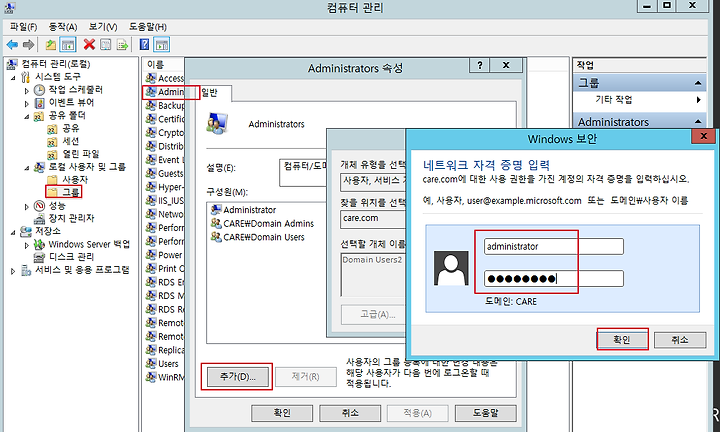The image size is (720, 432).
Task: Collapse the 그룹 section in 작업 pane
Action: 698,83
